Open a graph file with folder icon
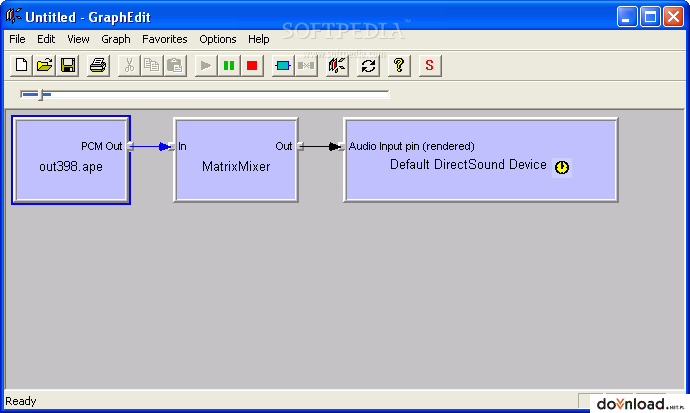 44,66
